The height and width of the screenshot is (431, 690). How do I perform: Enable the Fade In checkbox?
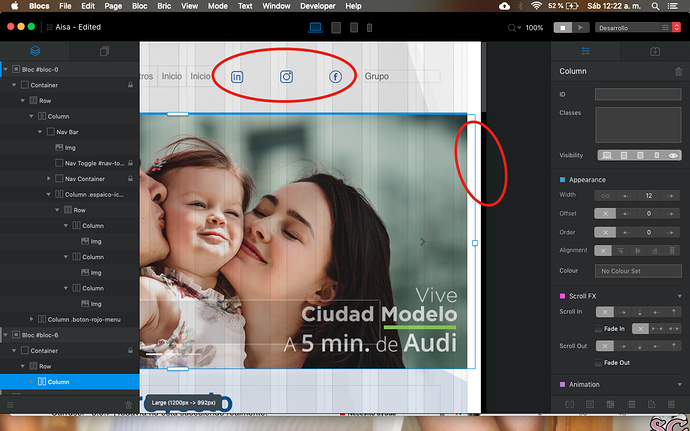coord(598,328)
